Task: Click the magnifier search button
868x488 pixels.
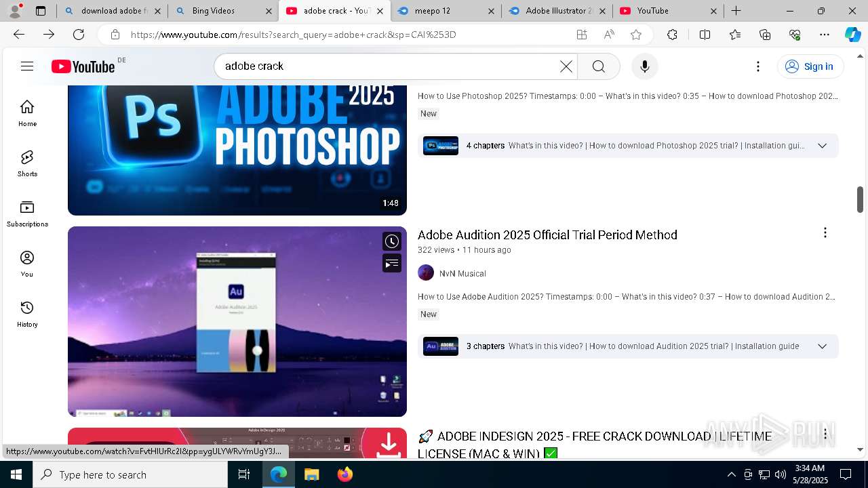Action: [598, 66]
